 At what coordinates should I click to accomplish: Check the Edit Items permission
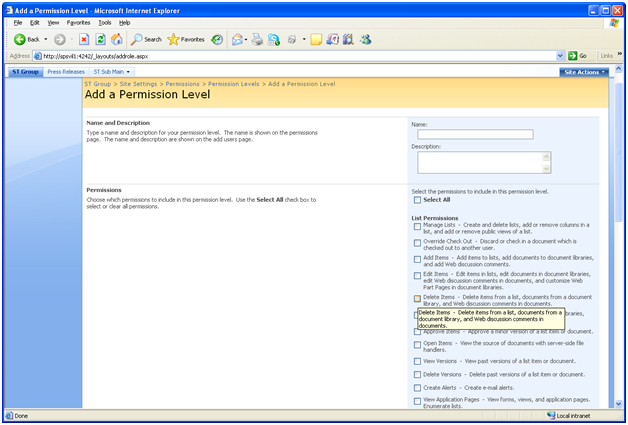417,276
